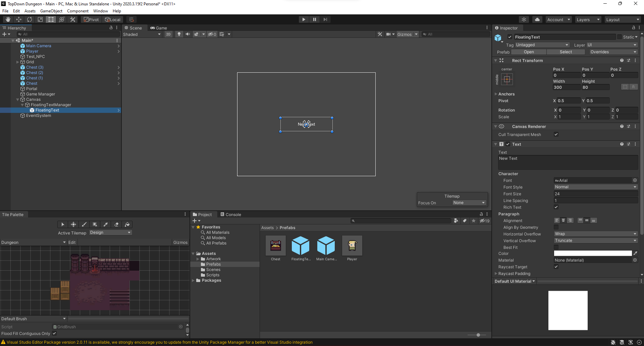Click the Pause button
The width and height of the screenshot is (644, 346).
pyautogui.click(x=314, y=19)
